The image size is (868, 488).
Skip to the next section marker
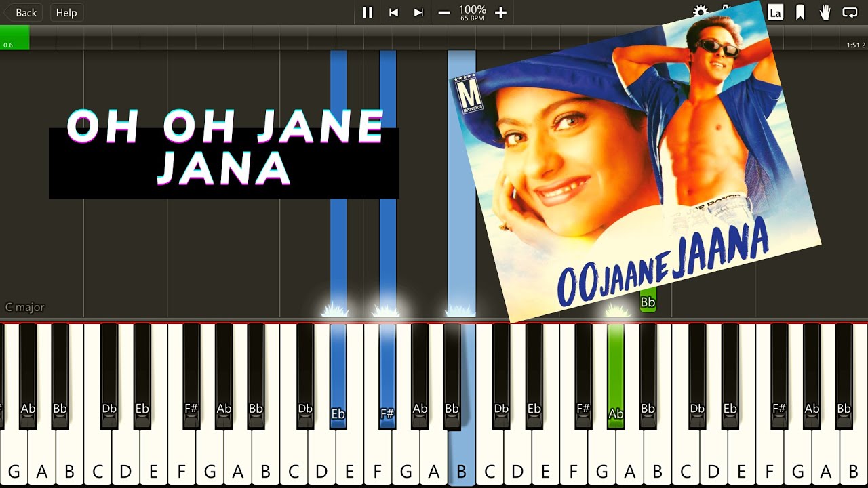point(418,12)
